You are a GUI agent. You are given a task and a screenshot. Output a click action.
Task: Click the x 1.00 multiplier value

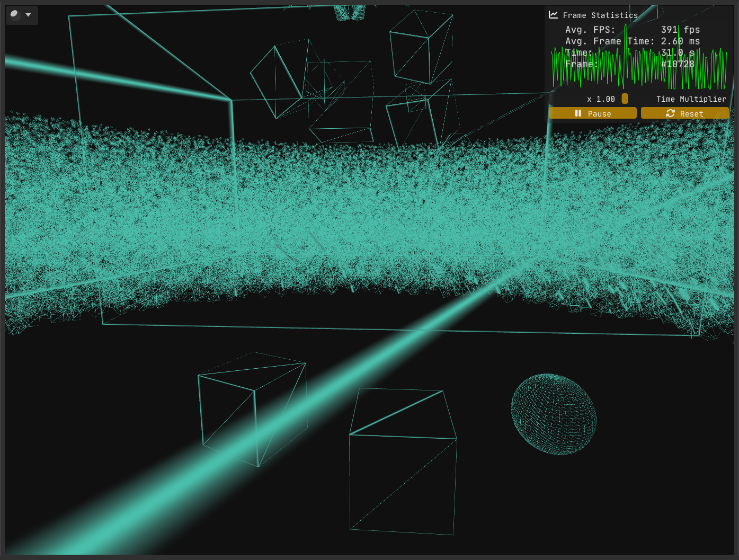coord(601,99)
